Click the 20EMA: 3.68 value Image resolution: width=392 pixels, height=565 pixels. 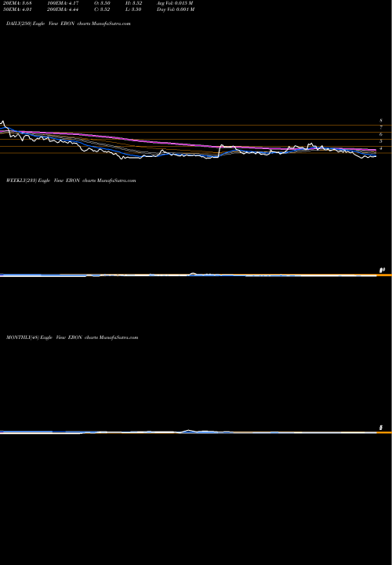point(19,2)
